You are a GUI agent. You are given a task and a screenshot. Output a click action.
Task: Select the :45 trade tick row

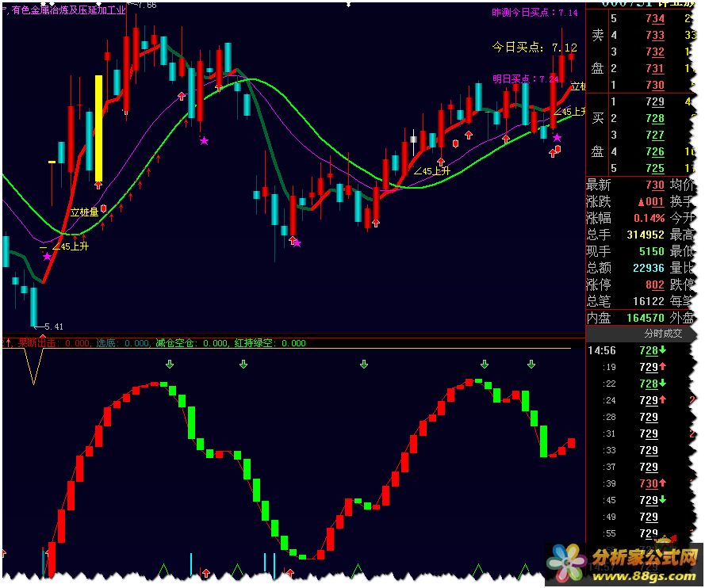(640, 500)
